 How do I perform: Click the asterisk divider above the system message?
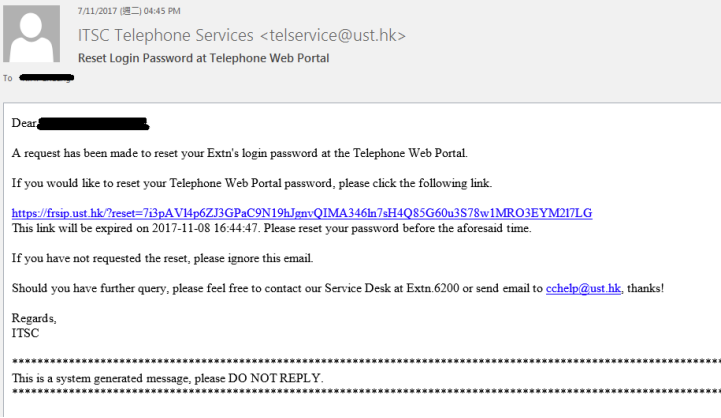[x=366, y=363]
